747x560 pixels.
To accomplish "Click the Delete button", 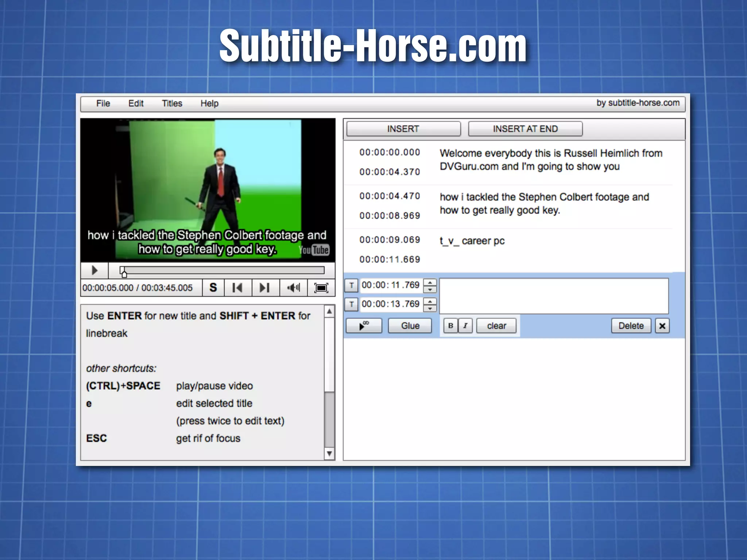I will pyautogui.click(x=631, y=326).
